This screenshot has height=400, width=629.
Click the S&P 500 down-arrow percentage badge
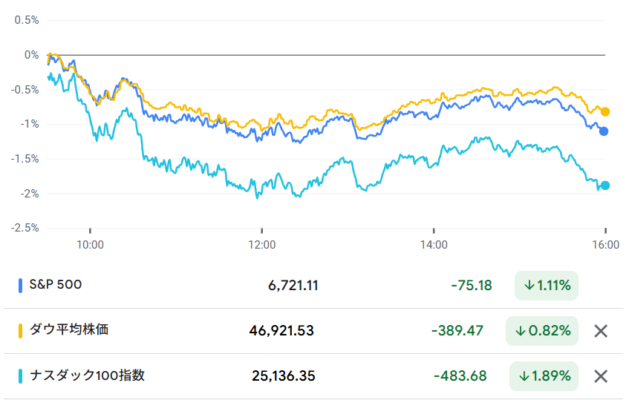[x=546, y=285]
